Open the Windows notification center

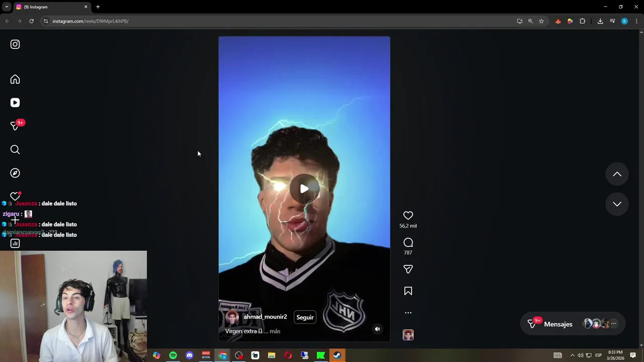pyautogui.click(x=633, y=355)
